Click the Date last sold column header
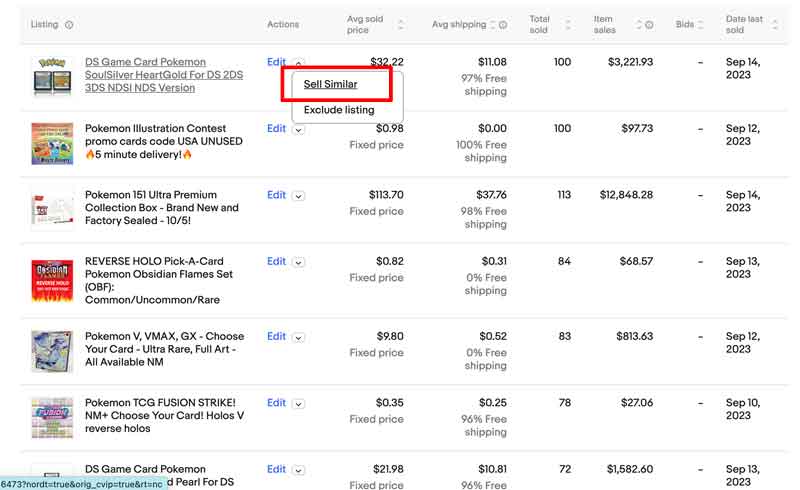The height and width of the screenshot is (490, 800). 744,24
